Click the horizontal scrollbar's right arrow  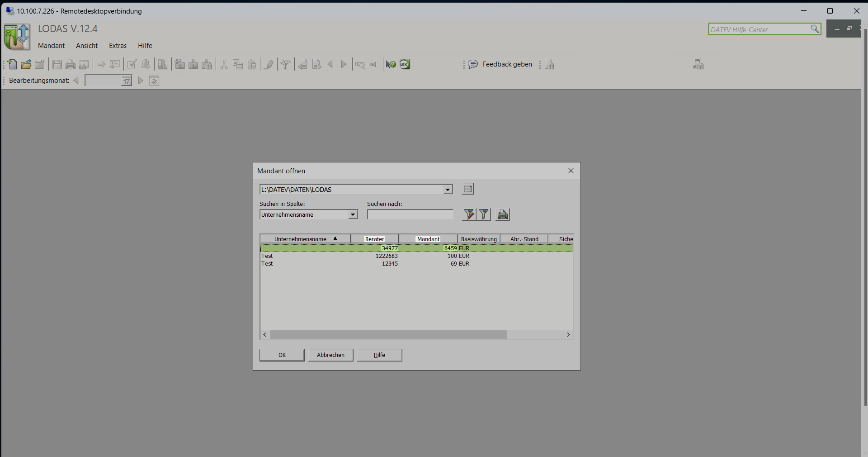568,335
